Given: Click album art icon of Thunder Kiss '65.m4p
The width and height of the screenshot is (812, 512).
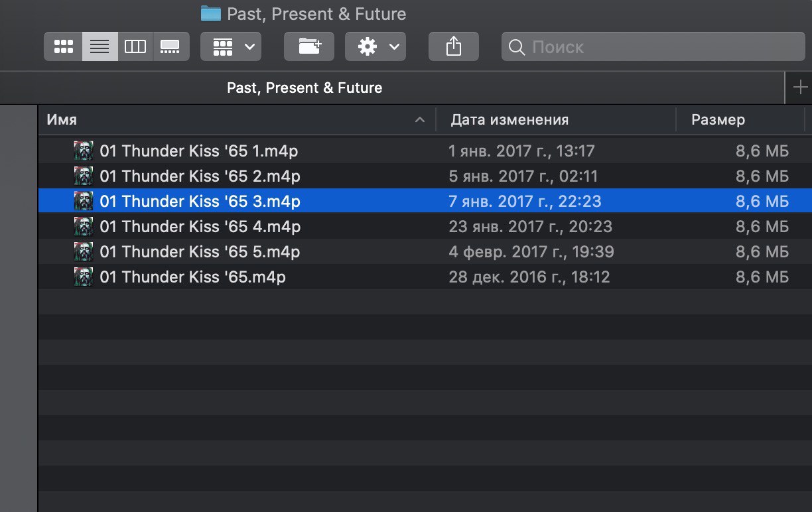Looking at the screenshot, I should (x=84, y=277).
